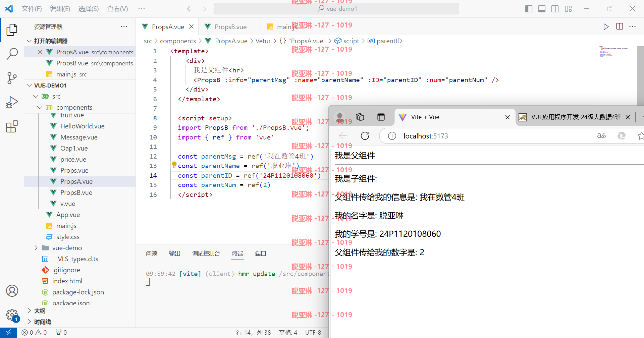Toggle the bottom panel layout icon

(x=542, y=9)
